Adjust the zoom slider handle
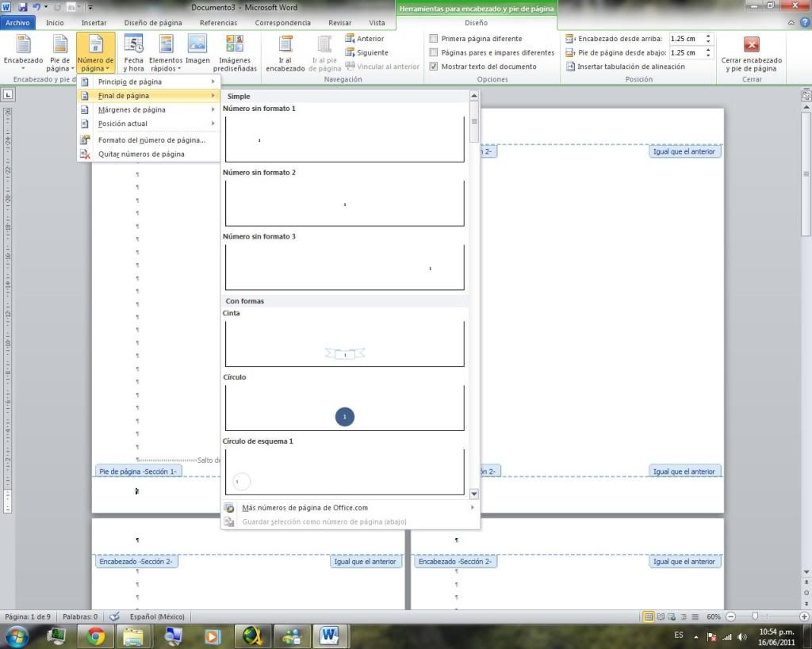Screen dimensions: 812x649 pyautogui.click(x=755, y=617)
